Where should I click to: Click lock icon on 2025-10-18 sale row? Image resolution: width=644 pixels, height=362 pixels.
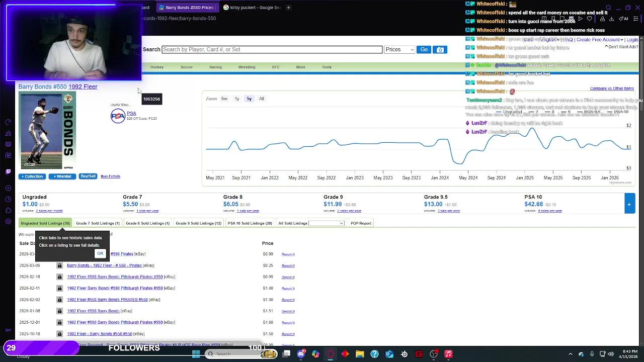pos(59,334)
